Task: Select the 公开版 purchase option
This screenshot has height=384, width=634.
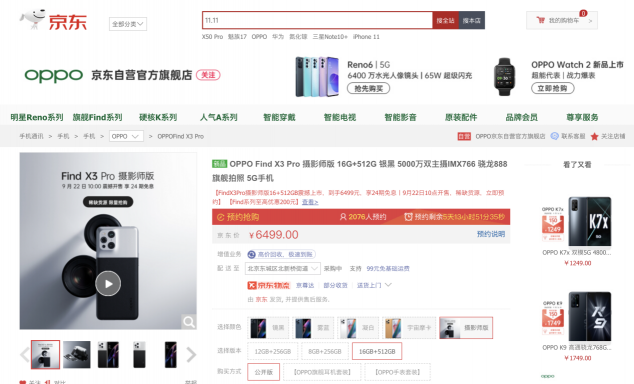Action: pos(263,372)
